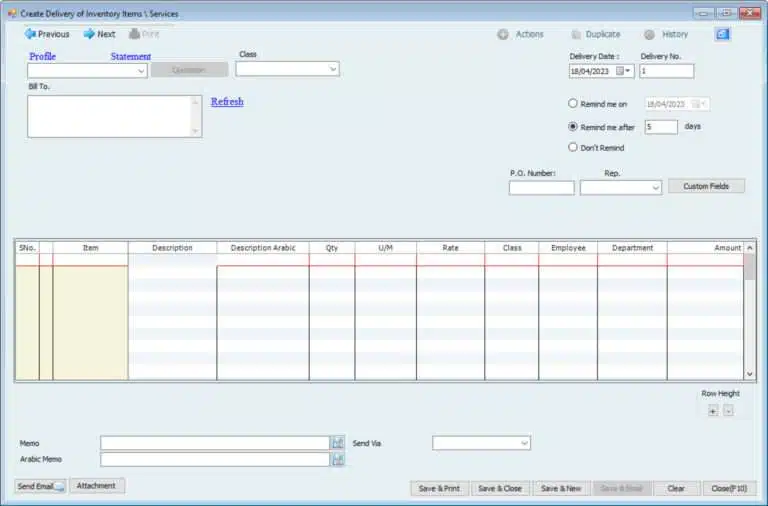Open the Class dropdown list
768x506 pixels.
(x=333, y=69)
